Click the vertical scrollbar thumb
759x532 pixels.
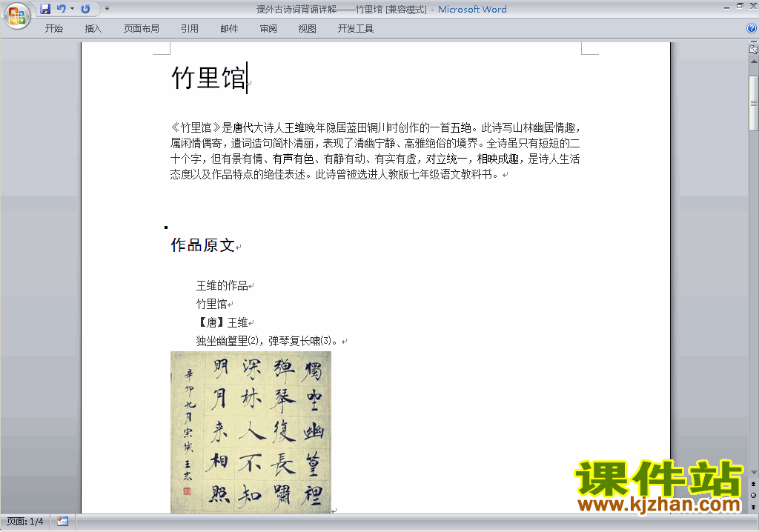(754, 103)
